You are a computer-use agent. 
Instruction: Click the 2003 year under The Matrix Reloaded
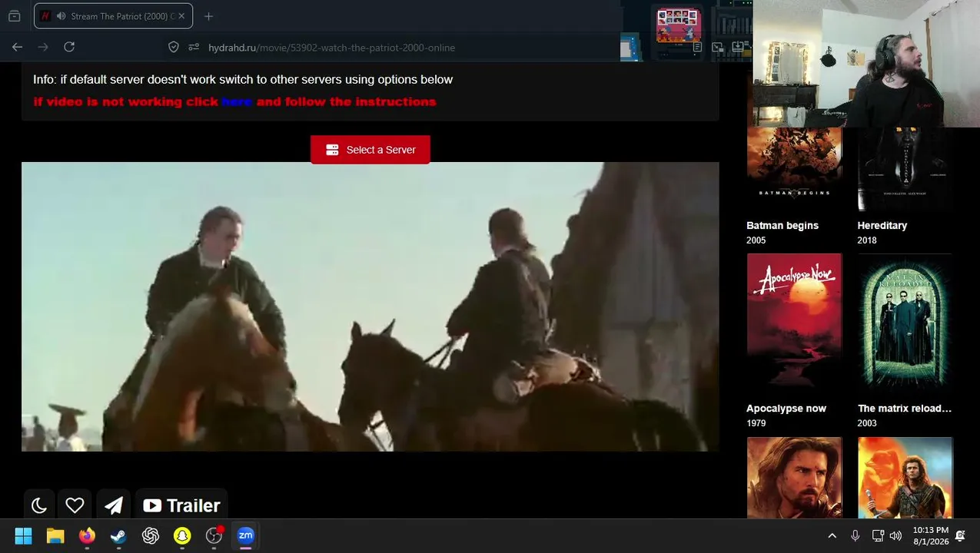point(867,423)
